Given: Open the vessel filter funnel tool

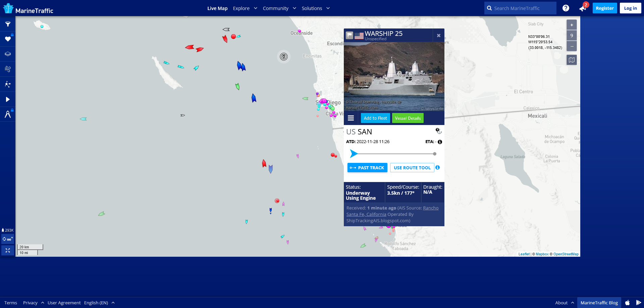Looking at the screenshot, I should coord(8,24).
